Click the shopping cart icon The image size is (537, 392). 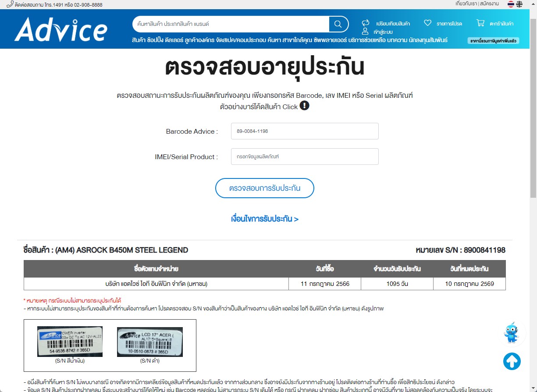click(x=480, y=23)
